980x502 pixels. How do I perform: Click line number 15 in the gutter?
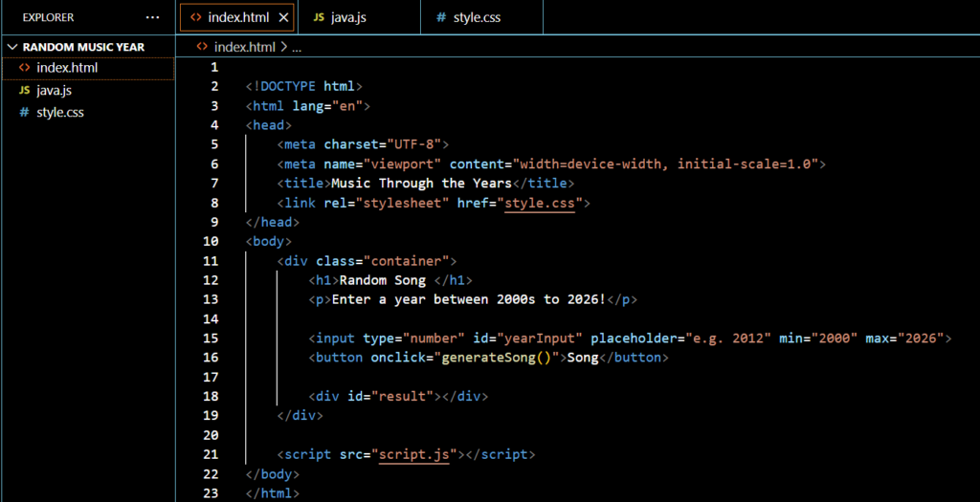[x=212, y=338]
